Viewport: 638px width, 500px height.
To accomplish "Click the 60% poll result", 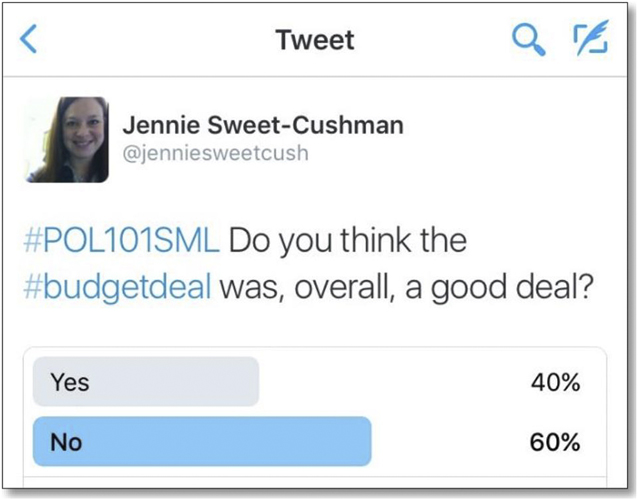I will 555,441.
